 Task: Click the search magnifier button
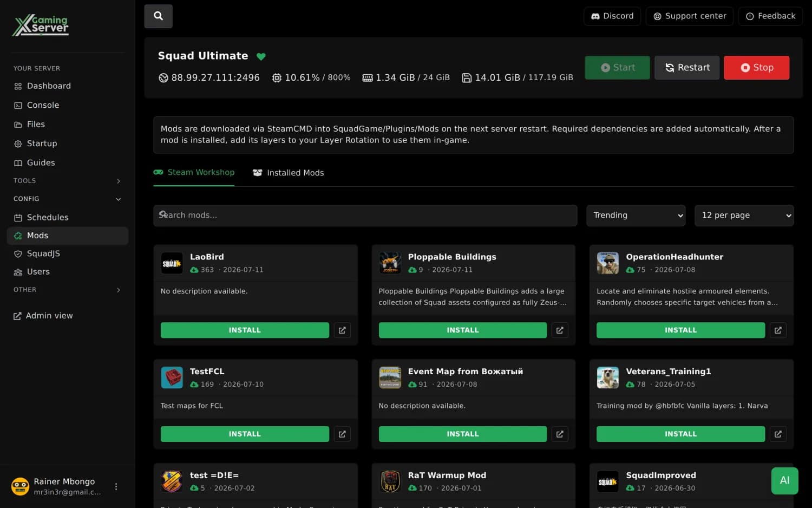point(158,16)
